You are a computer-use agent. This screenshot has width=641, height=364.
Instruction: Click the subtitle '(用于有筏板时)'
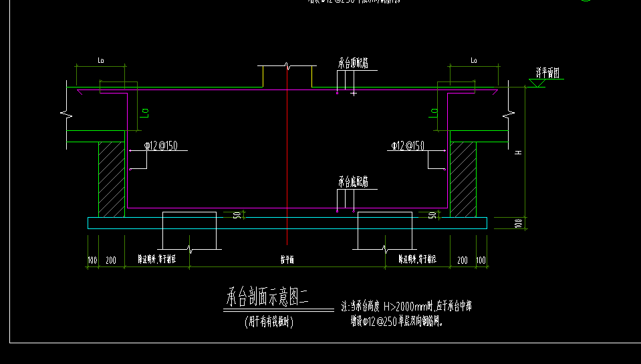[x=269, y=322]
